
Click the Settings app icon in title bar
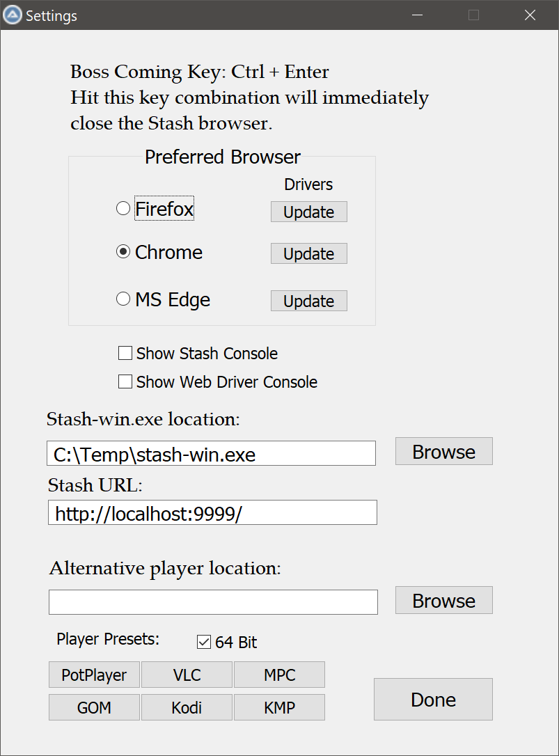tap(13, 15)
